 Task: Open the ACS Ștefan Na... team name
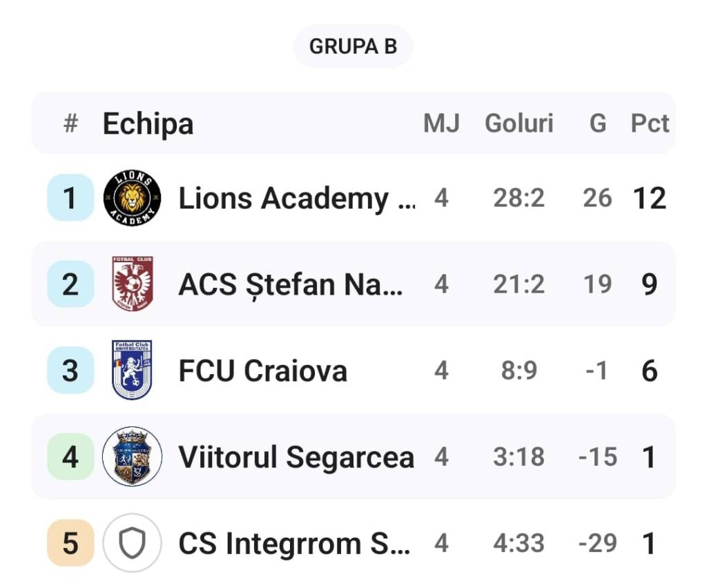pyautogui.click(x=291, y=285)
